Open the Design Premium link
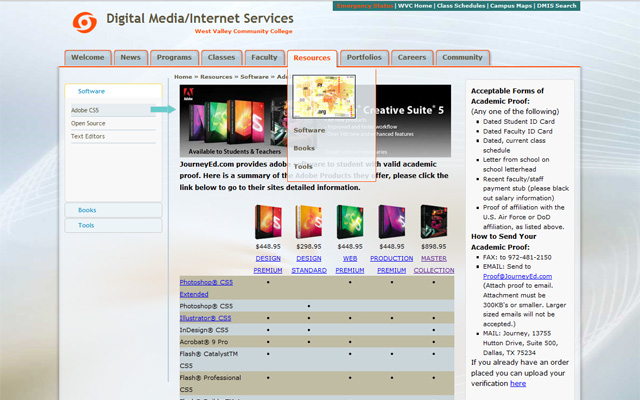Image resolution: width=640 pixels, height=400 pixels. [268, 264]
